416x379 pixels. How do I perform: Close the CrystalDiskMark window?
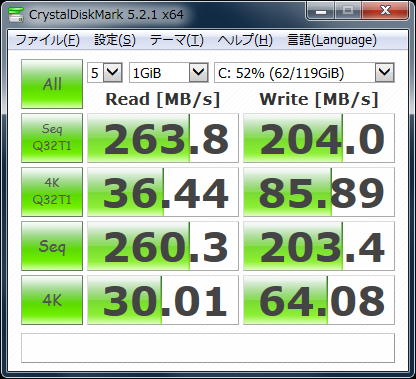[x=385, y=11]
